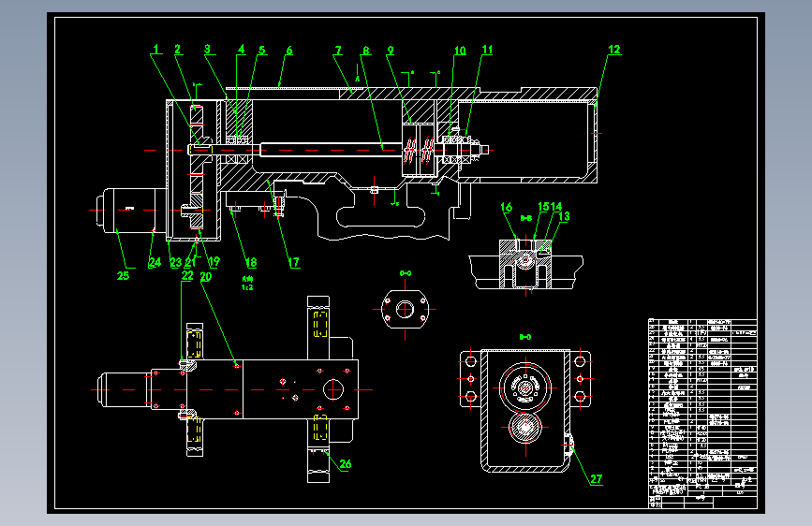Viewport: 812px width, 526px height.
Task: Click part callout number 20
Action: click(x=206, y=277)
